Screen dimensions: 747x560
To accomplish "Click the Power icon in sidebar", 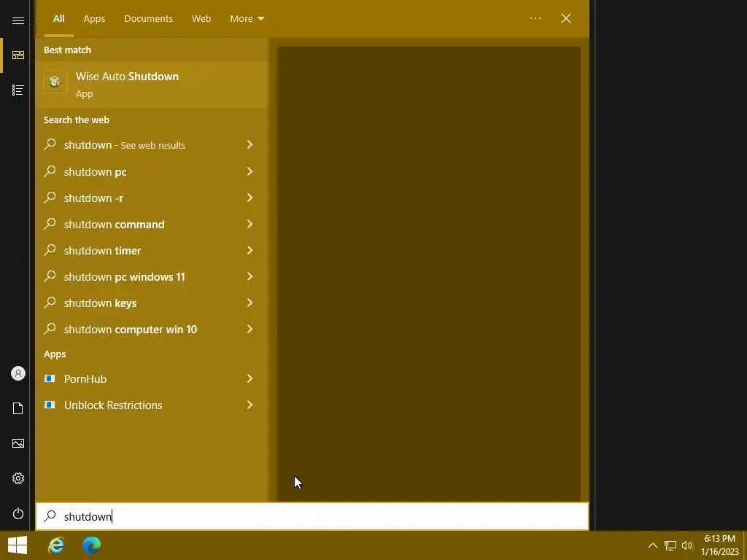I will 18,513.
